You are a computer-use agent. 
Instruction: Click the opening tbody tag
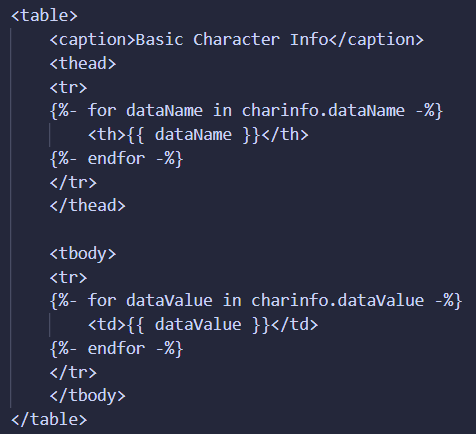[83, 254]
